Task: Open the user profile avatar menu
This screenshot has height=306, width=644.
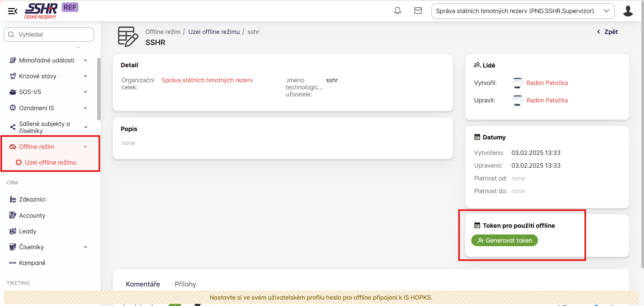Action: point(628,11)
